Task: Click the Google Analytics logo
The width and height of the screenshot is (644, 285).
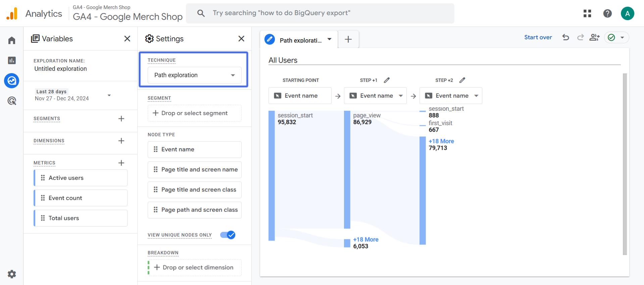Action: 12,13
